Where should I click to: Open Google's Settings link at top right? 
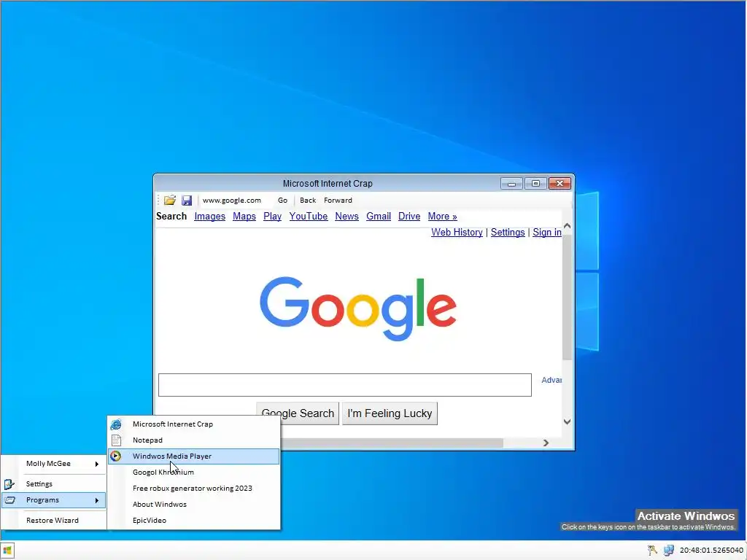508,233
